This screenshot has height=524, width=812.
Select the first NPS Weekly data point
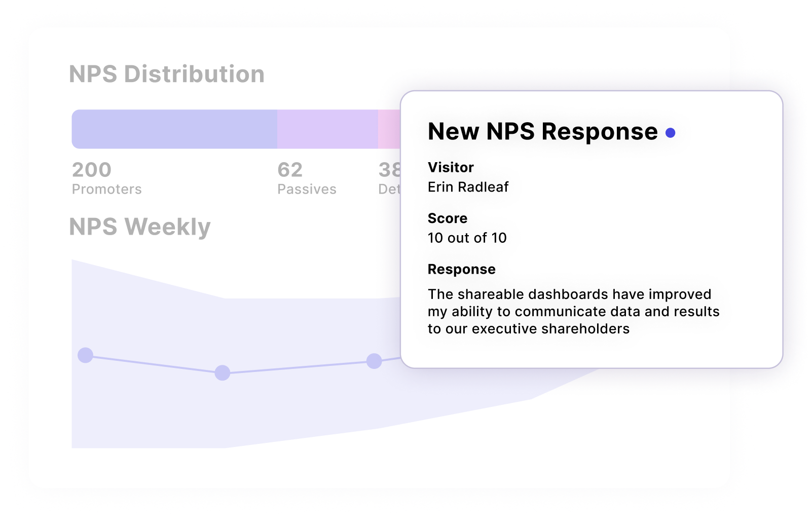(85, 355)
